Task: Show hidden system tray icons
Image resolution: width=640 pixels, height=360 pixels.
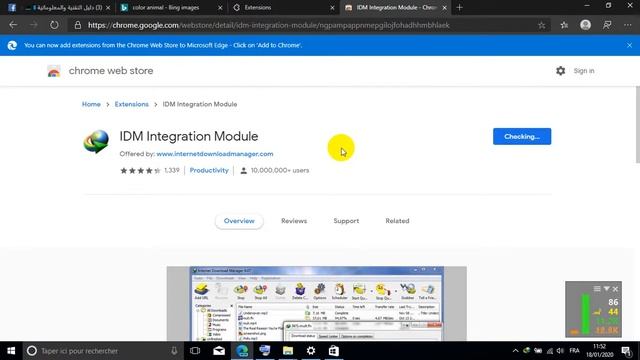Action: (515, 351)
